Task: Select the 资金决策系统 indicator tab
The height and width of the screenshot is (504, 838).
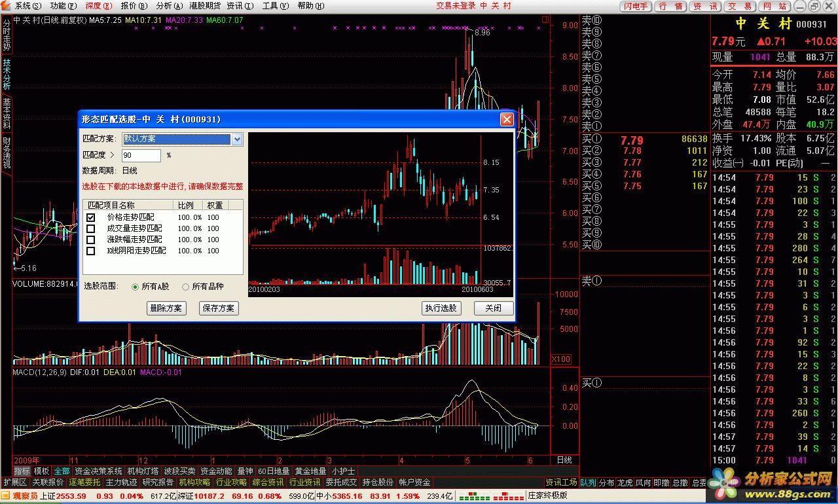Action: point(98,471)
